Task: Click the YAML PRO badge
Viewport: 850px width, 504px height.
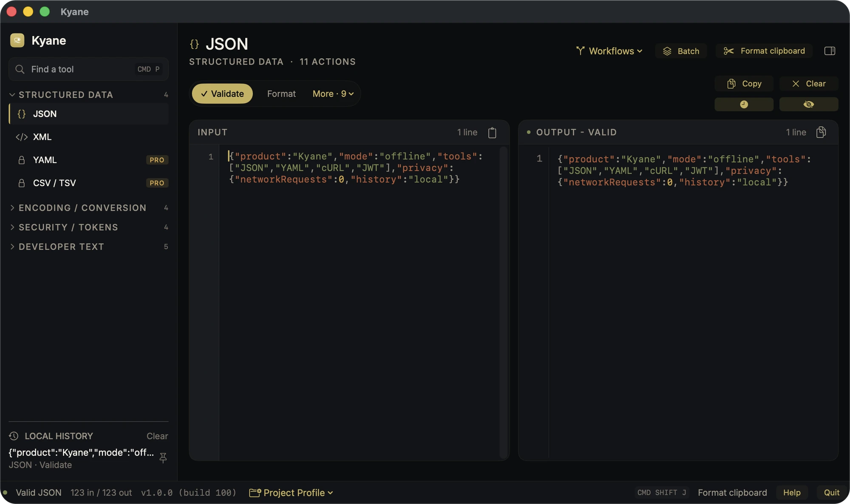Action: (x=157, y=160)
